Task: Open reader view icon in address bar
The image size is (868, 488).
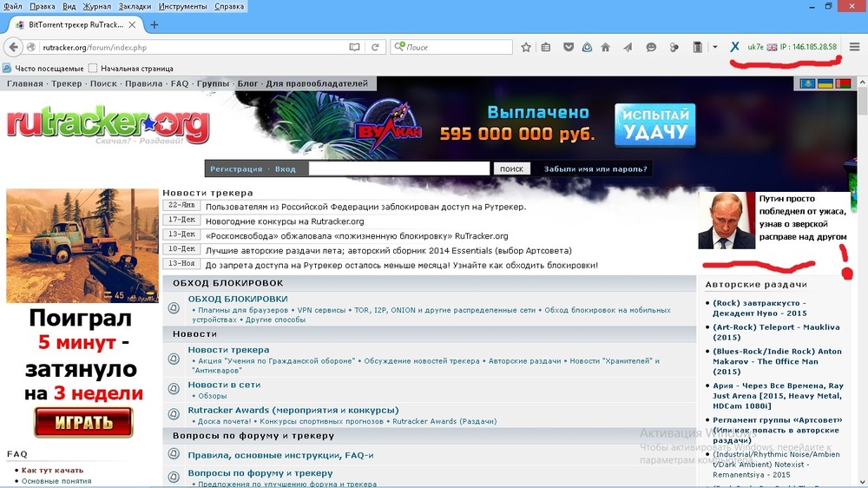Action: (354, 47)
